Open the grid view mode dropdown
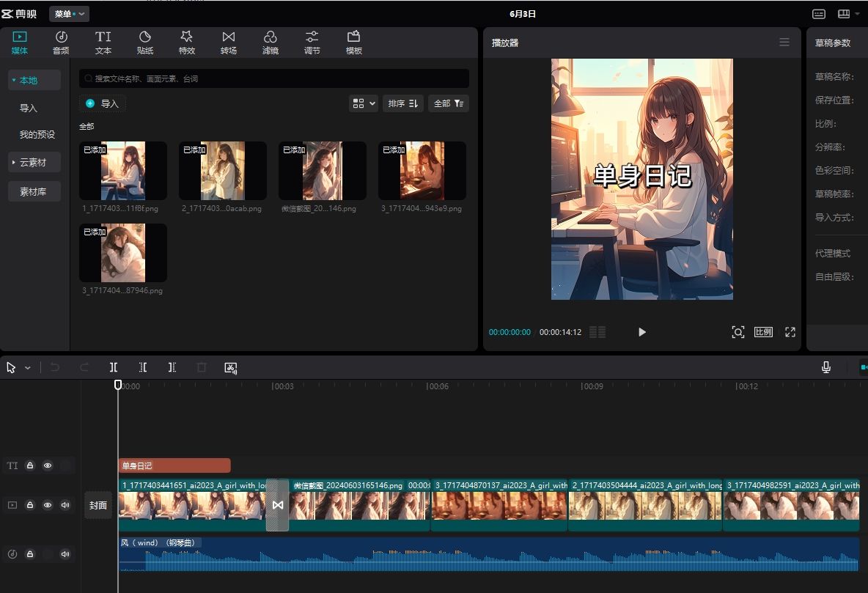The width and height of the screenshot is (868, 593). coord(364,104)
